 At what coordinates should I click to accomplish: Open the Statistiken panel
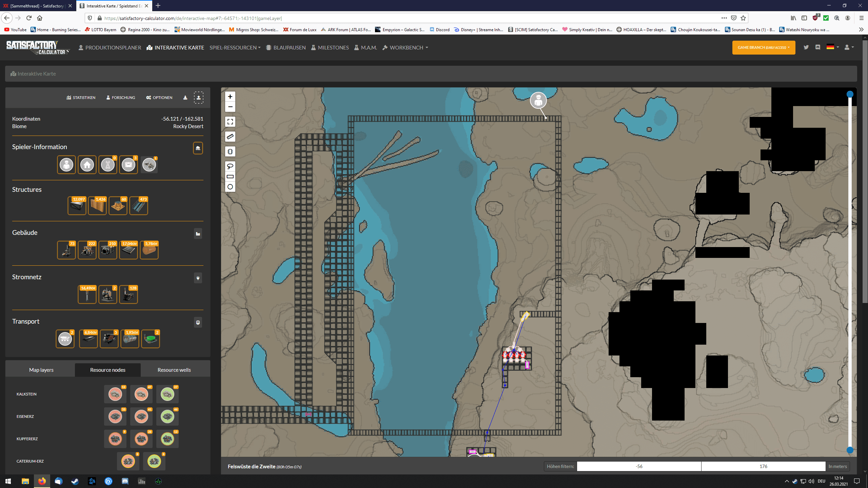81,98
